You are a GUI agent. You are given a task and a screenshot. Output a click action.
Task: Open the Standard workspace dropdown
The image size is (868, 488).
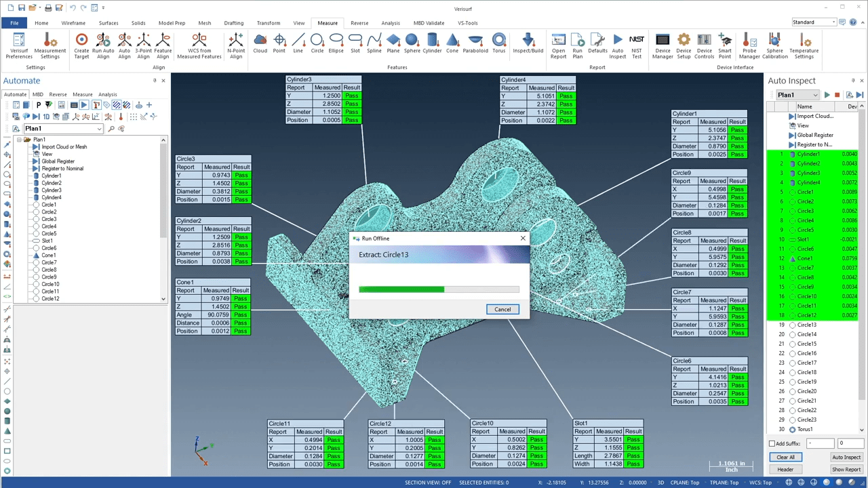tap(834, 22)
